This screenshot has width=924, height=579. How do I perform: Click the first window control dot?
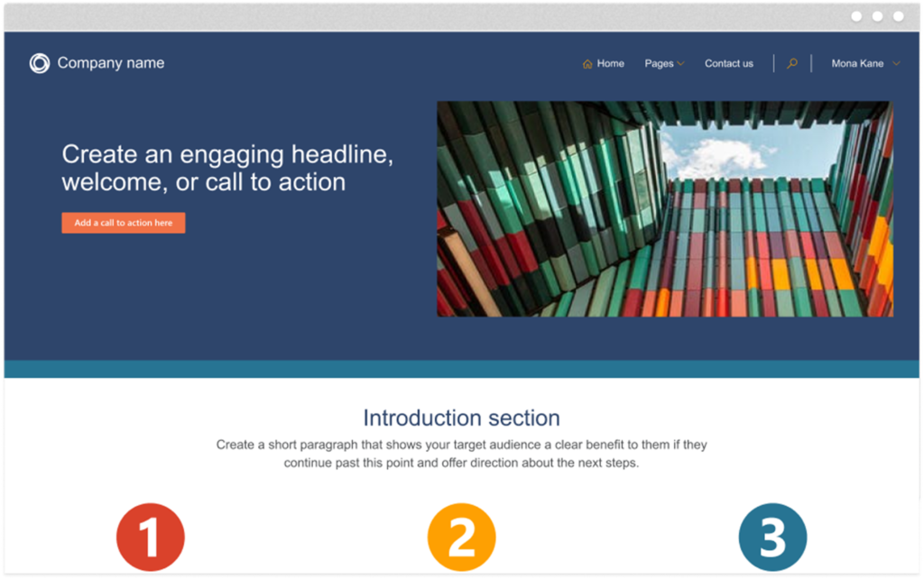coord(857,16)
